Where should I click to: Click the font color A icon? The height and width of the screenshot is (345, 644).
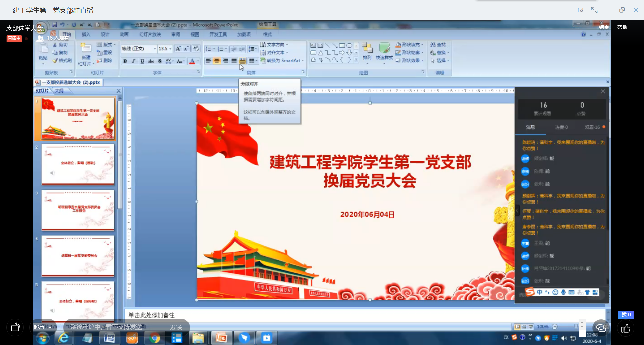coord(192,61)
